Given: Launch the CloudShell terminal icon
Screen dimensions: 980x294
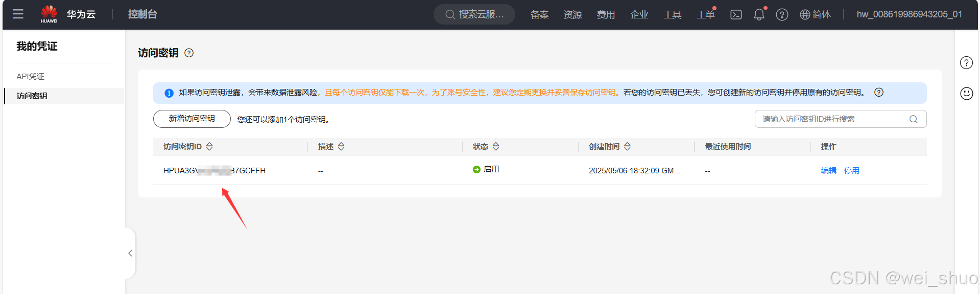Looking at the screenshot, I should [736, 14].
